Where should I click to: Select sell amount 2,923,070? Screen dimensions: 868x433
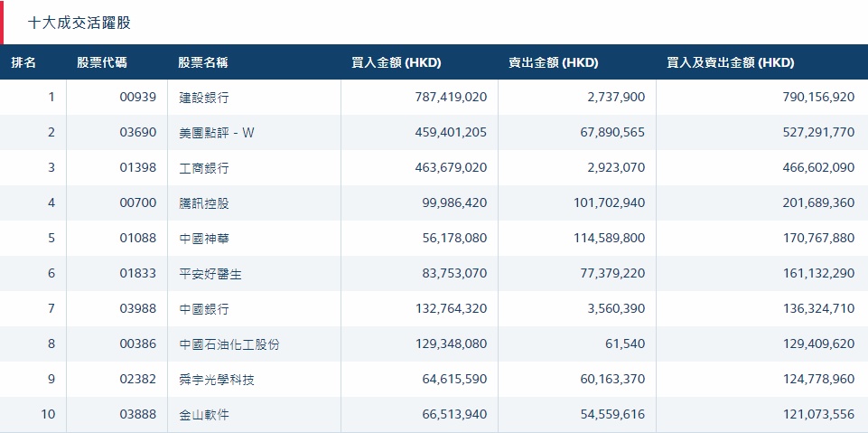point(616,168)
